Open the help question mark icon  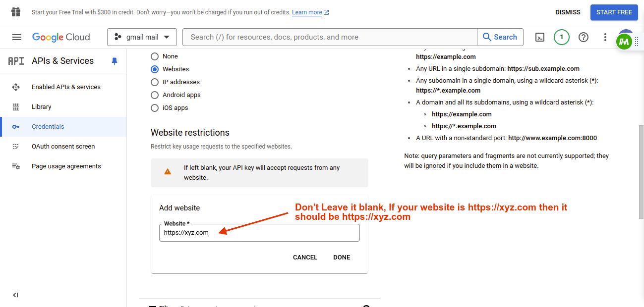[584, 37]
